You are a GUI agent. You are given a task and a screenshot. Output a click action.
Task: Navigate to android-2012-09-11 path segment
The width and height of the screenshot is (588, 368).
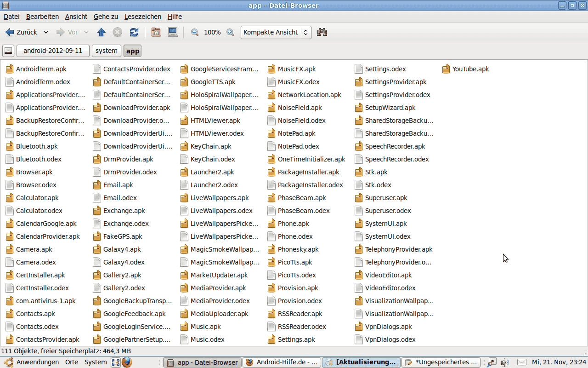coord(53,51)
